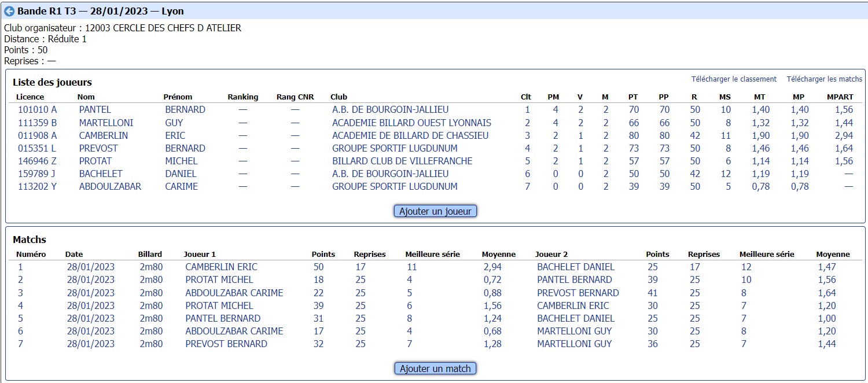
Task: Click the Moyenne value 2,94 in match 1
Action: point(492,267)
